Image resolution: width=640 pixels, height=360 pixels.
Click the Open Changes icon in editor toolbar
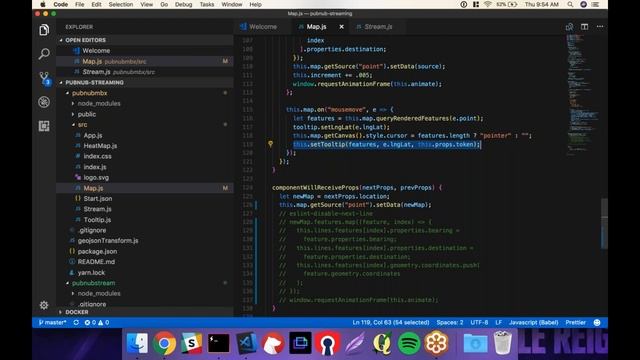click(x=569, y=27)
